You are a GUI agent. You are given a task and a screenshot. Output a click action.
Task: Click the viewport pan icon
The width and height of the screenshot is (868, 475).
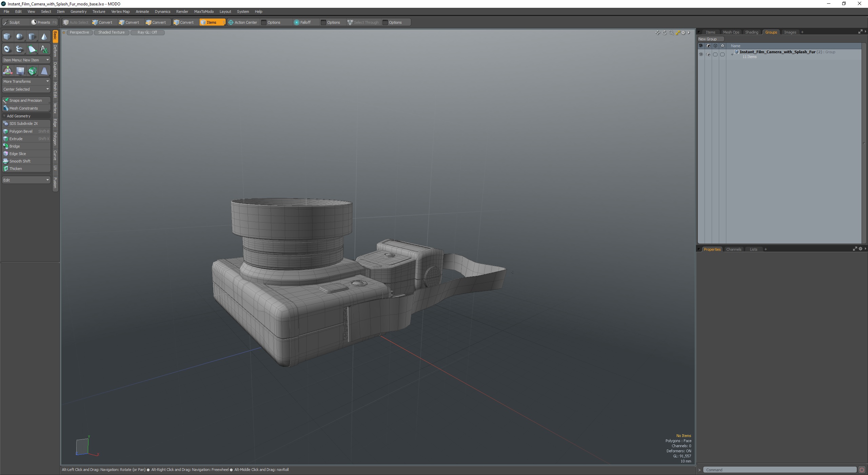(x=658, y=33)
